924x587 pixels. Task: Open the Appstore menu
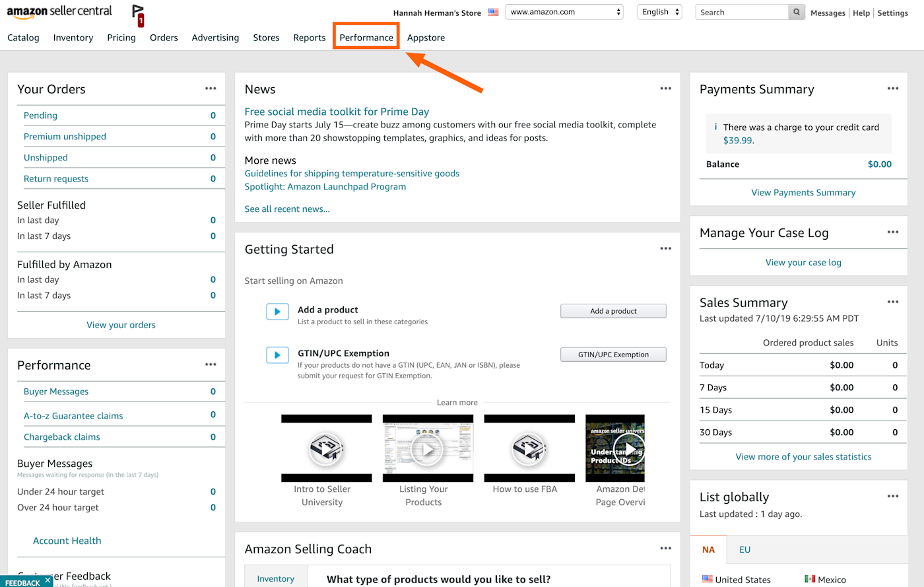click(426, 38)
